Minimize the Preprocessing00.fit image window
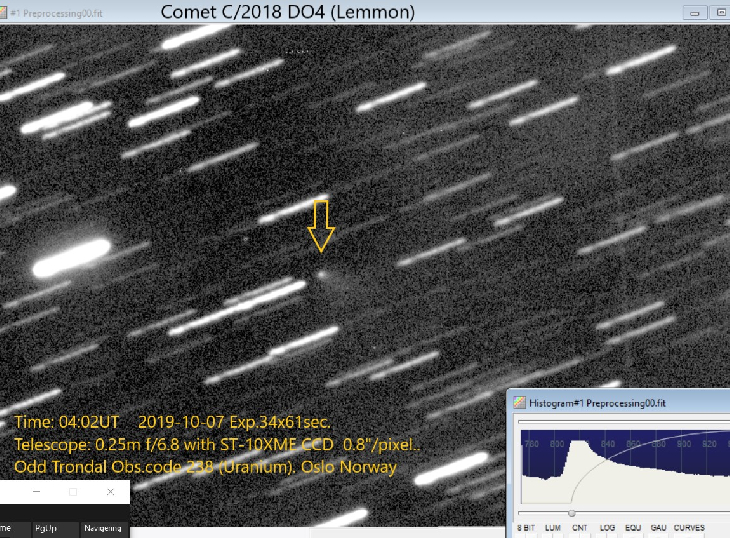 [x=694, y=12]
